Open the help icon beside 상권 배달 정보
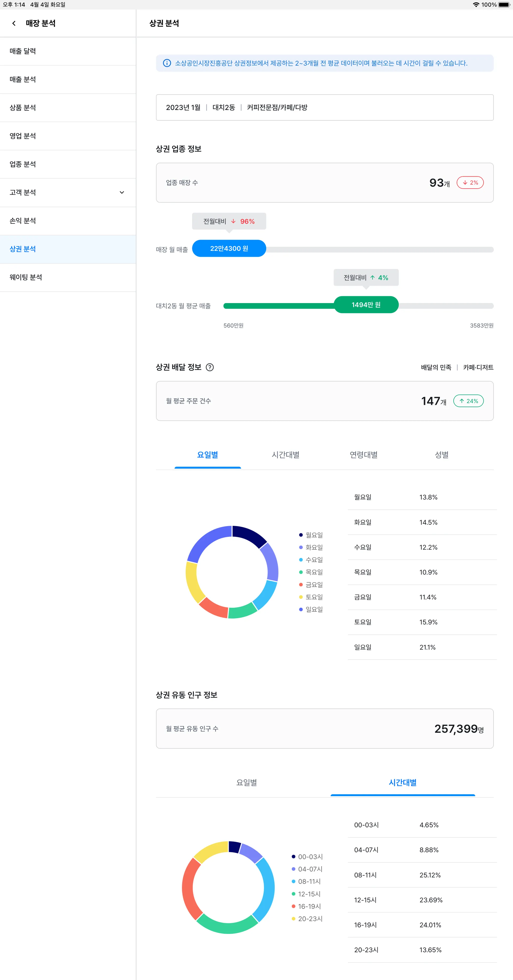513x980 pixels. click(210, 367)
